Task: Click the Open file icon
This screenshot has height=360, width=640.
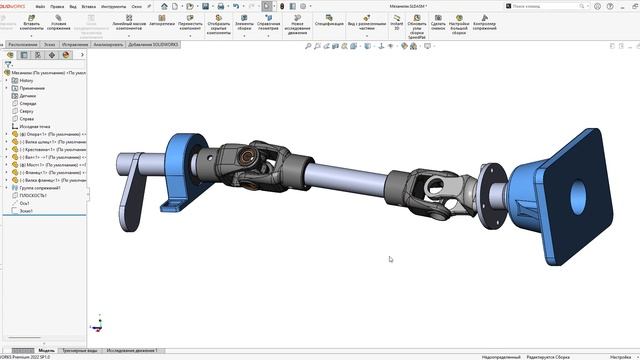Action: coord(189,6)
